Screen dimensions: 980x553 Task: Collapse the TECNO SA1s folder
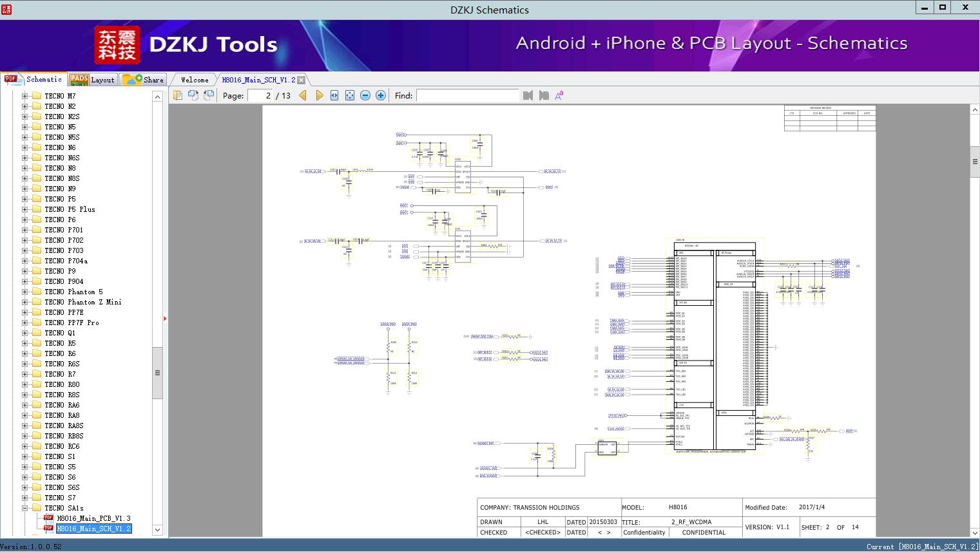click(25, 508)
